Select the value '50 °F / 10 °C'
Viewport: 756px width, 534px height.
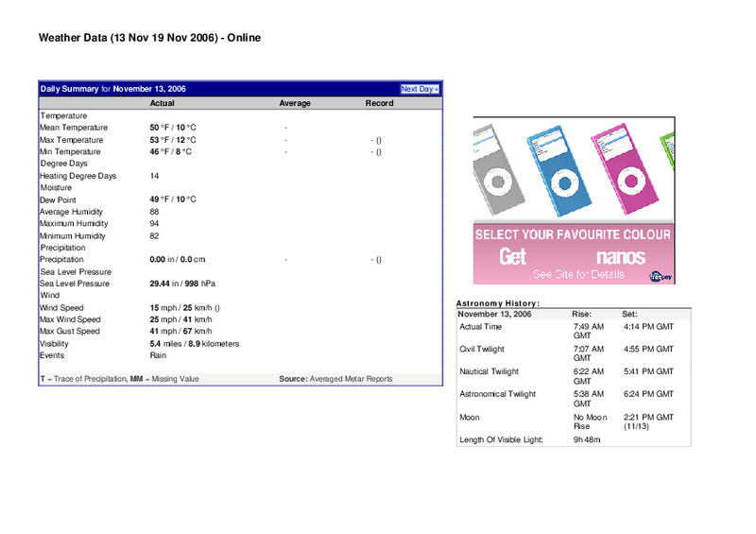click(x=173, y=128)
